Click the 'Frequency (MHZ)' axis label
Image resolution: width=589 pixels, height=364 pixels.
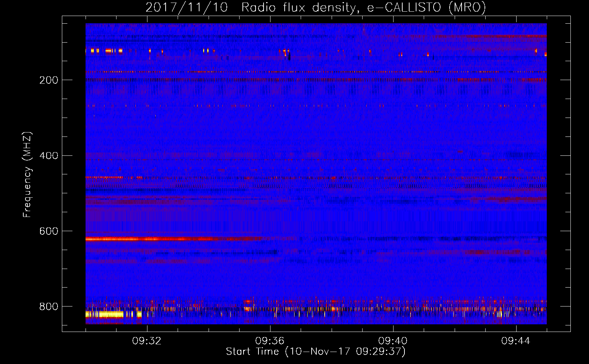[27, 175]
